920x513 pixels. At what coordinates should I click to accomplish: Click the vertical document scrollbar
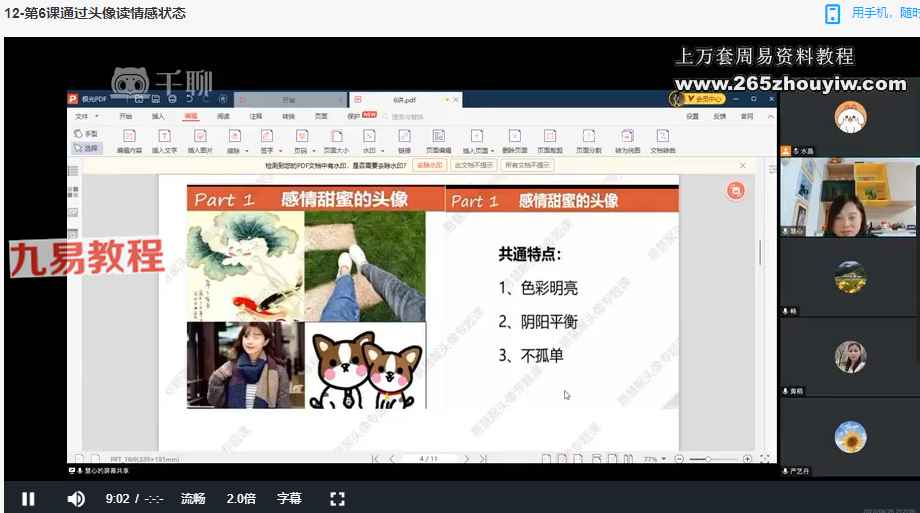click(x=760, y=252)
